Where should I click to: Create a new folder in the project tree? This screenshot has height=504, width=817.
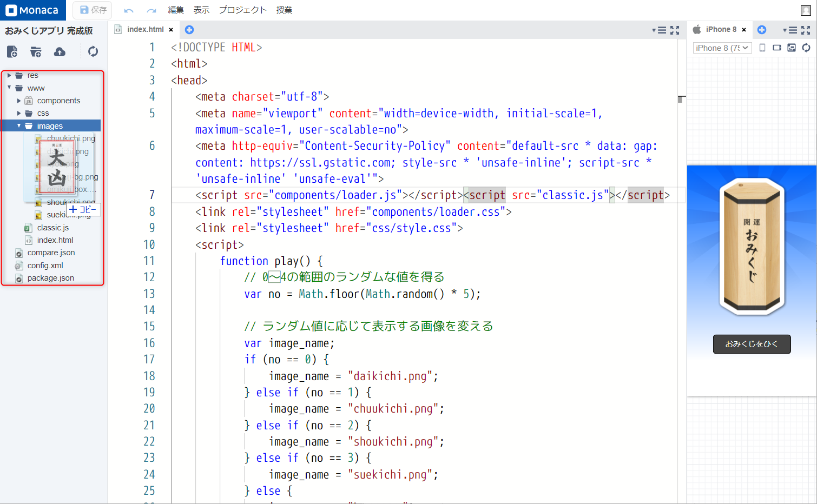(x=36, y=51)
